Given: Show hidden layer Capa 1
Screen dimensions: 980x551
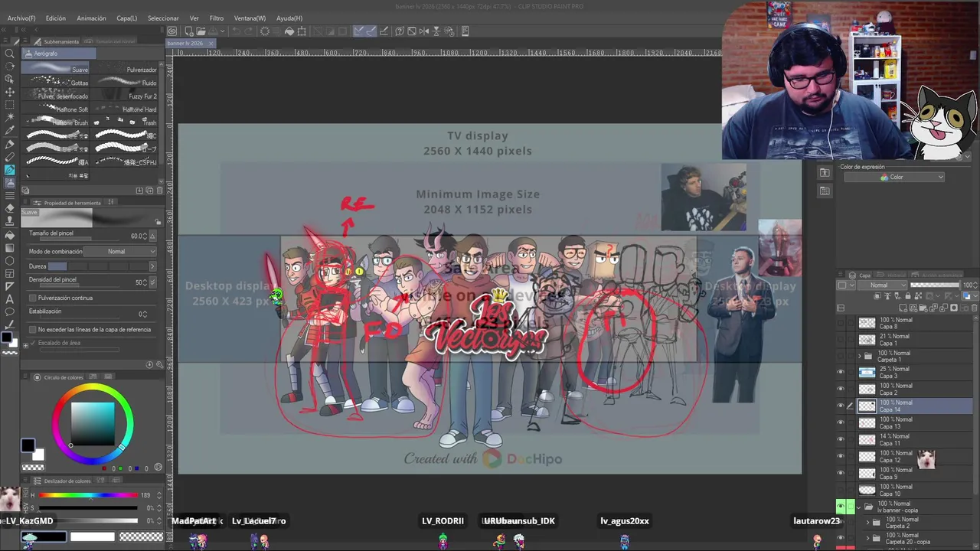Looking at the screenshot, I should coord(841,340).
